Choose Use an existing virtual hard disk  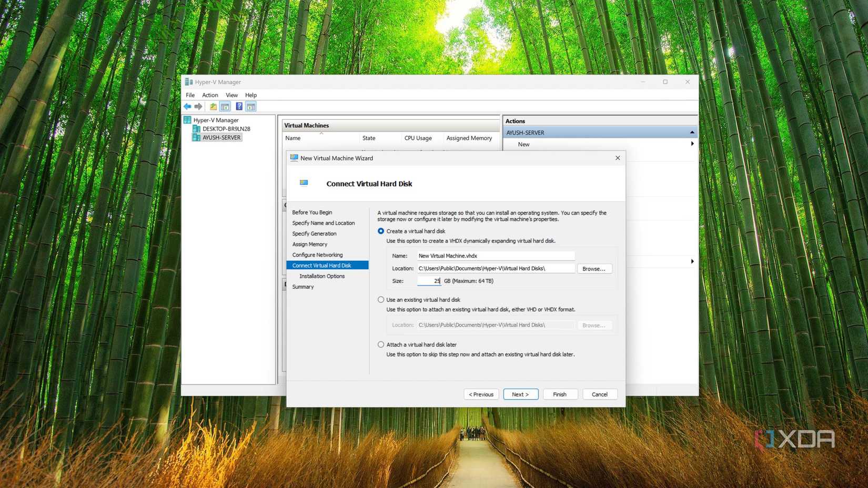380,299
